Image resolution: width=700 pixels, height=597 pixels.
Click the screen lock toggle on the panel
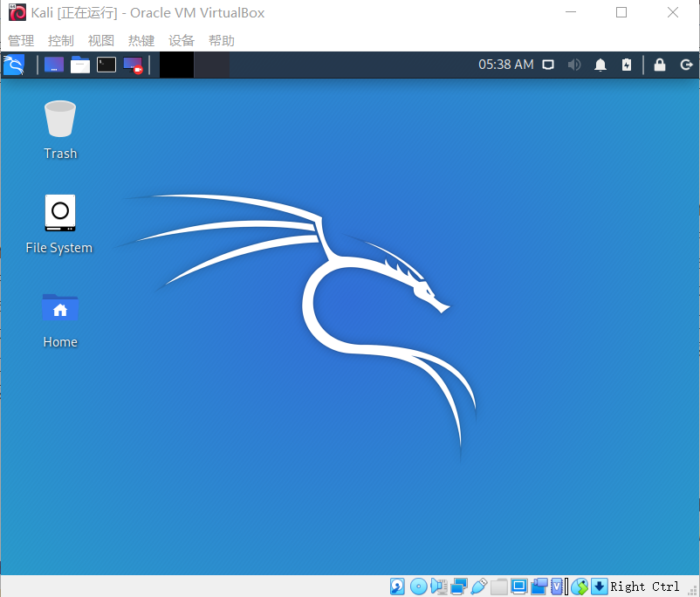pyautogui.click(x=660, y=64)
